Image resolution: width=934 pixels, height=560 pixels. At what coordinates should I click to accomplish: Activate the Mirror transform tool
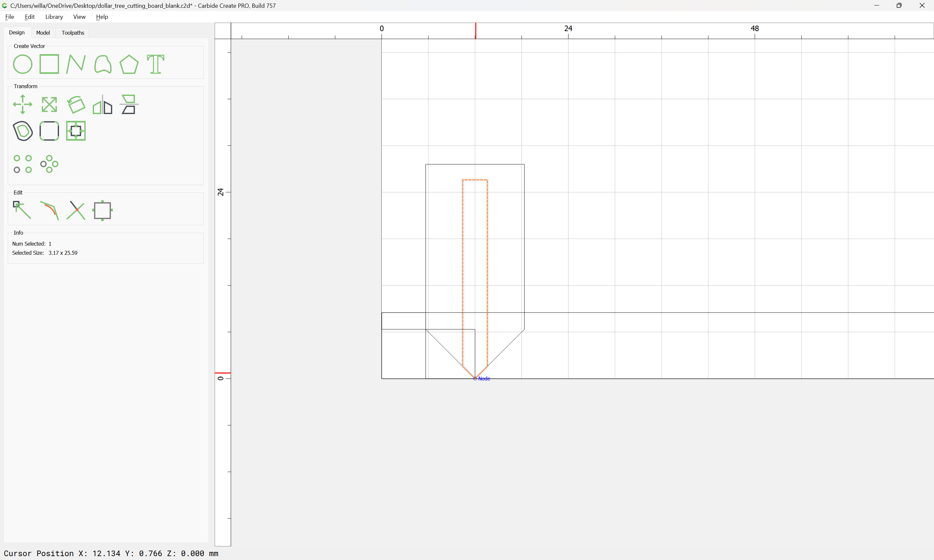(103, 105)
